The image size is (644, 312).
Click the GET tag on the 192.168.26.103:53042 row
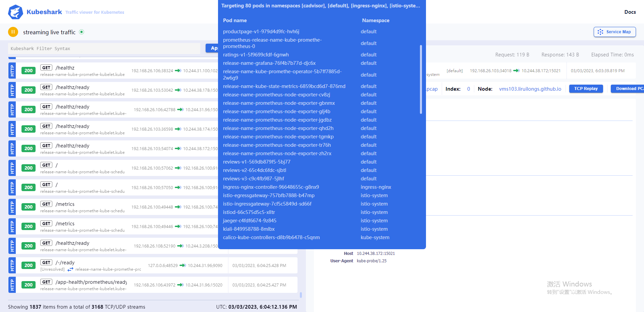click(46, 87)
